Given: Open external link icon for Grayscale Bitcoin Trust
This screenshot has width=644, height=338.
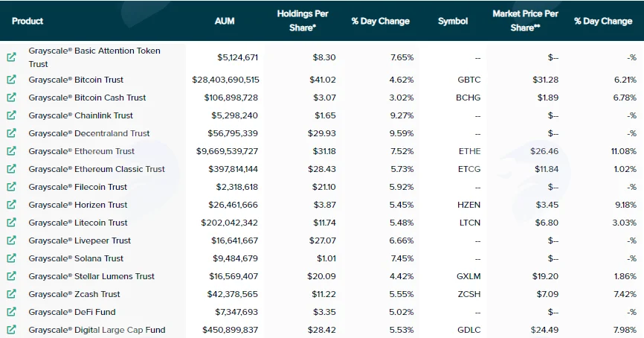Looking at the screenshot, I should point(11,80).
